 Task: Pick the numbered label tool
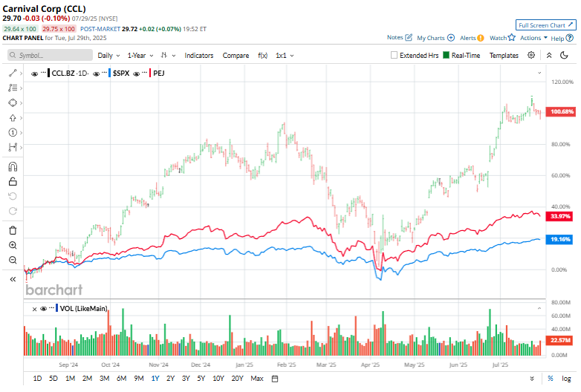tap(13, 132)
